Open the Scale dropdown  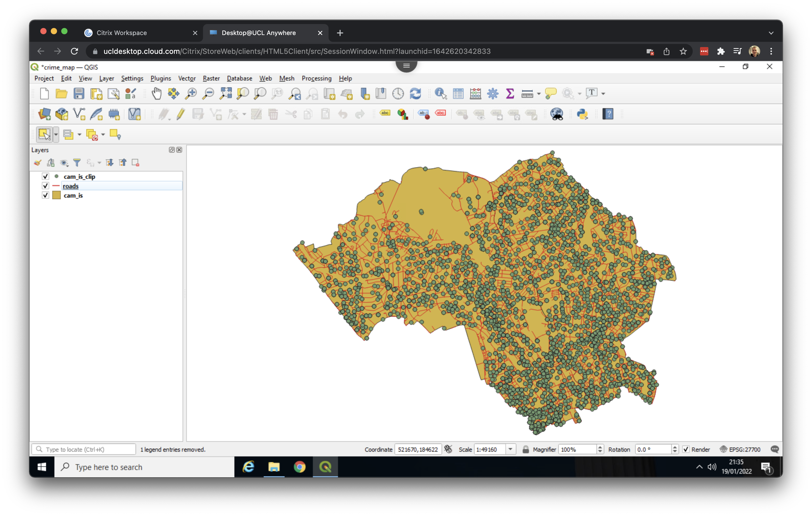pos(510,449)
